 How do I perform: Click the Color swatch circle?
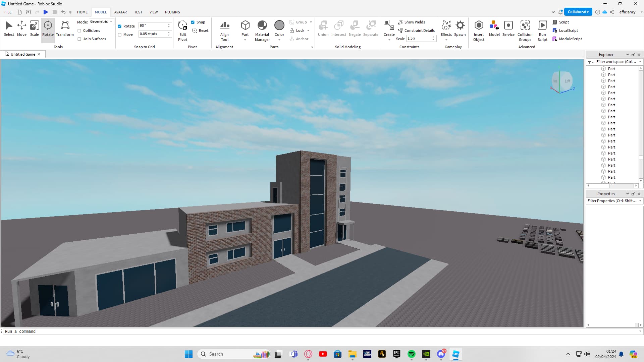279,25
